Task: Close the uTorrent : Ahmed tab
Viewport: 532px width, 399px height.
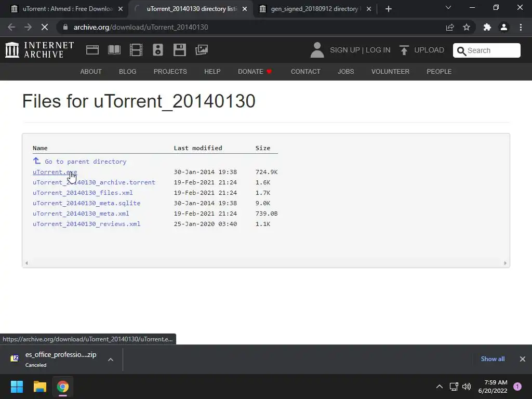Action: (121, 9)
